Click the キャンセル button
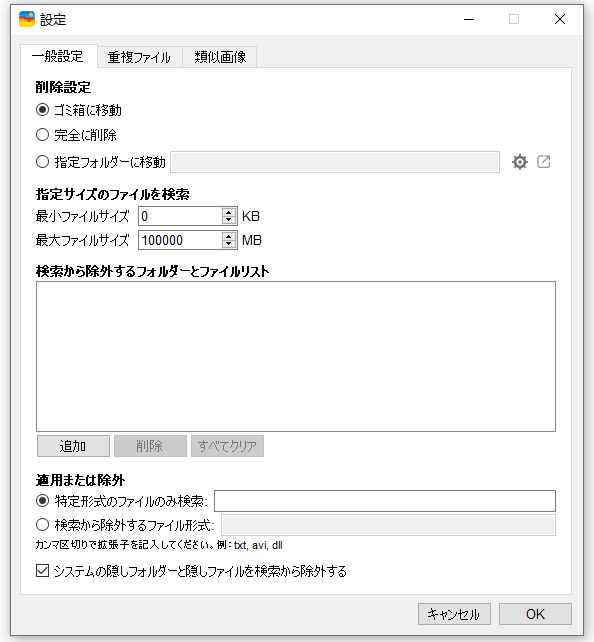 [454, 614]
